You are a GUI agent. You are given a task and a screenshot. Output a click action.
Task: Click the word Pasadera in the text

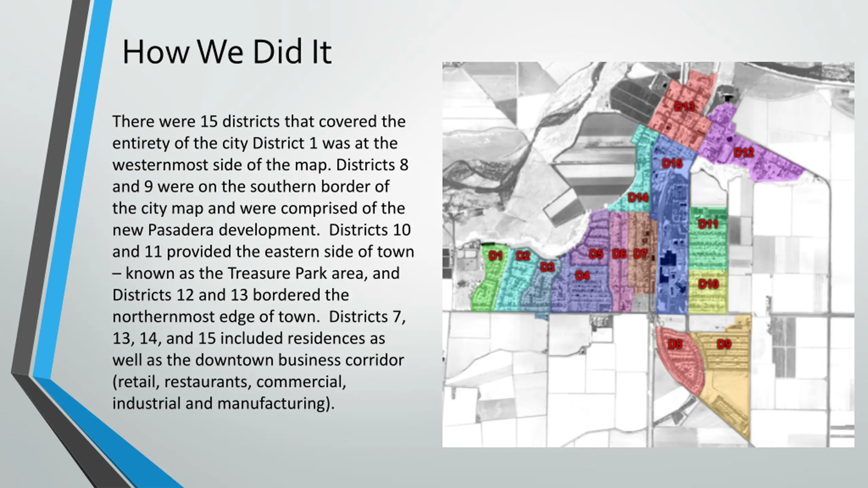click(x=181, y=230)
